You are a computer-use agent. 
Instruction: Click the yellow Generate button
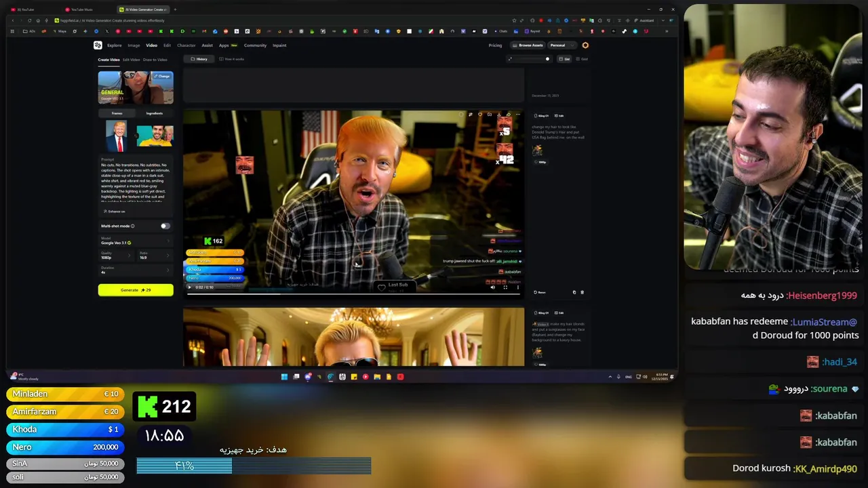click(x=136, y=290)
